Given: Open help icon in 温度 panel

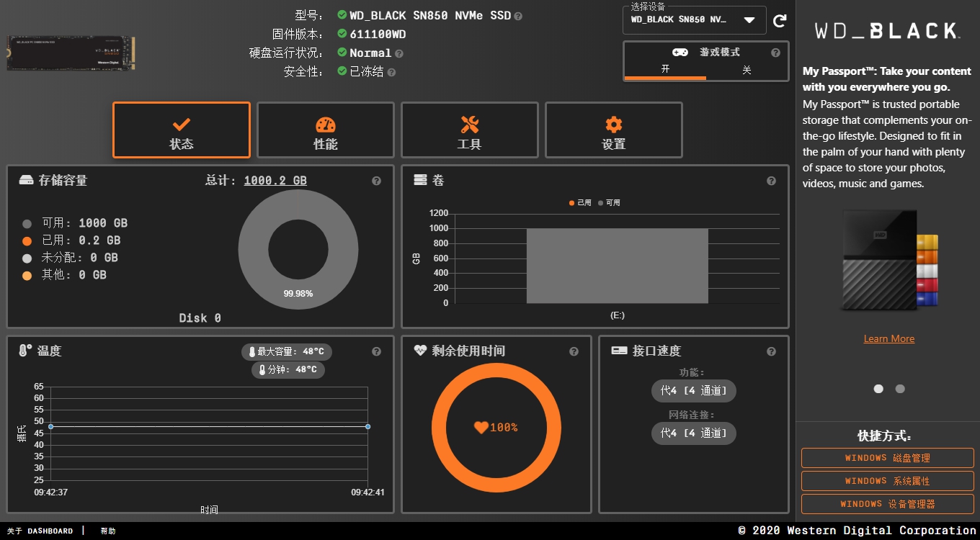Looking at the screenshot, I should pos(376,351).
